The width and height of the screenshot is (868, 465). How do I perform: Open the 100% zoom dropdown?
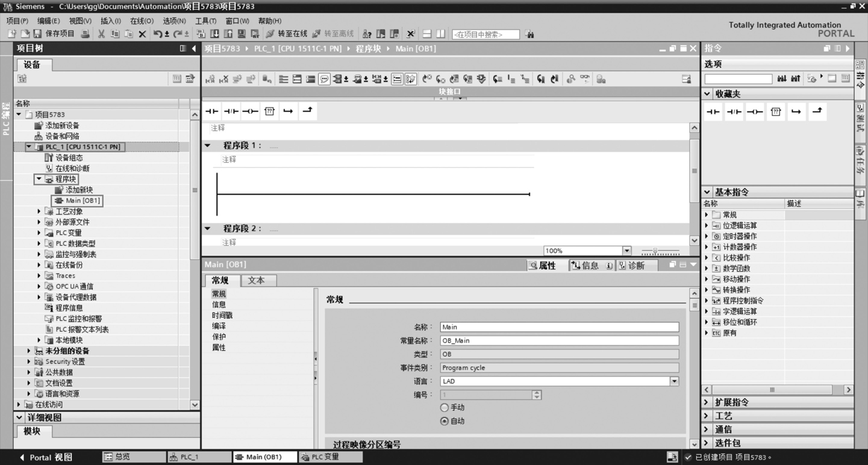626,251
